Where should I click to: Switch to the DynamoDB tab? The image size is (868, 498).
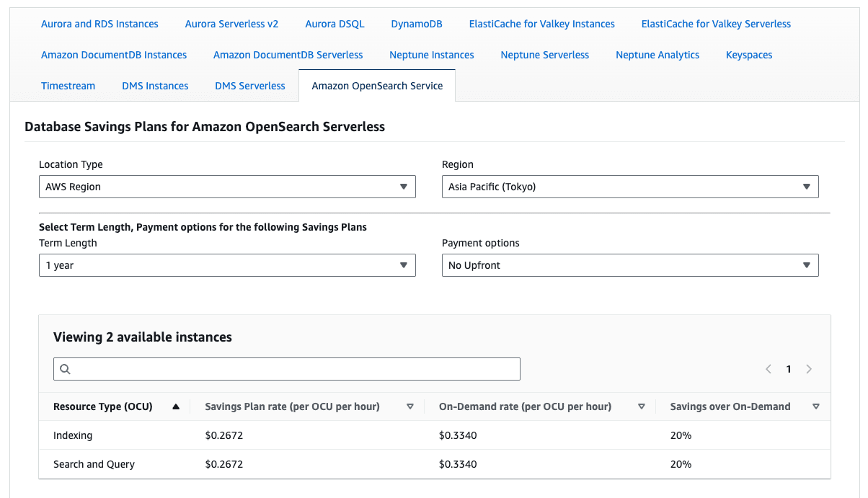coord(416,23)
